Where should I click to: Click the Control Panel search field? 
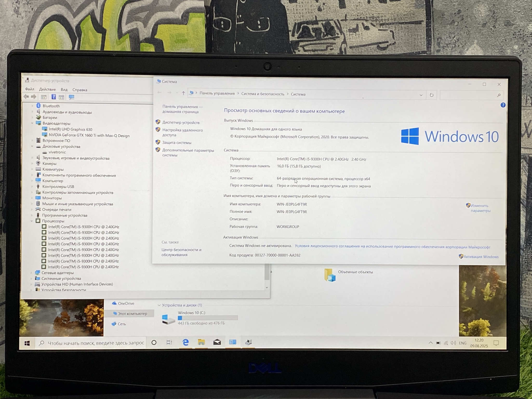(x=469, y=95)
